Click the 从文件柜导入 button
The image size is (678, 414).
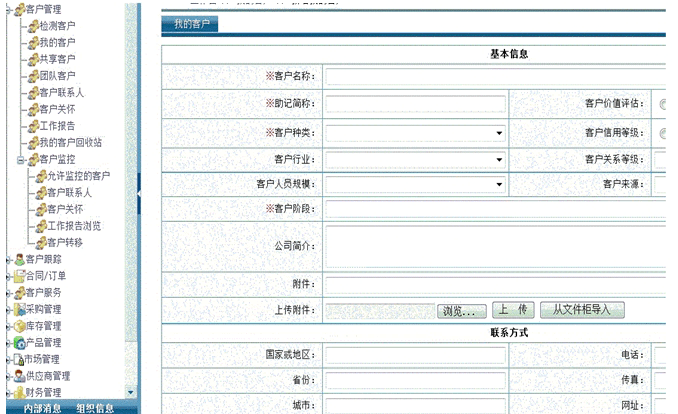pos(582,310)
